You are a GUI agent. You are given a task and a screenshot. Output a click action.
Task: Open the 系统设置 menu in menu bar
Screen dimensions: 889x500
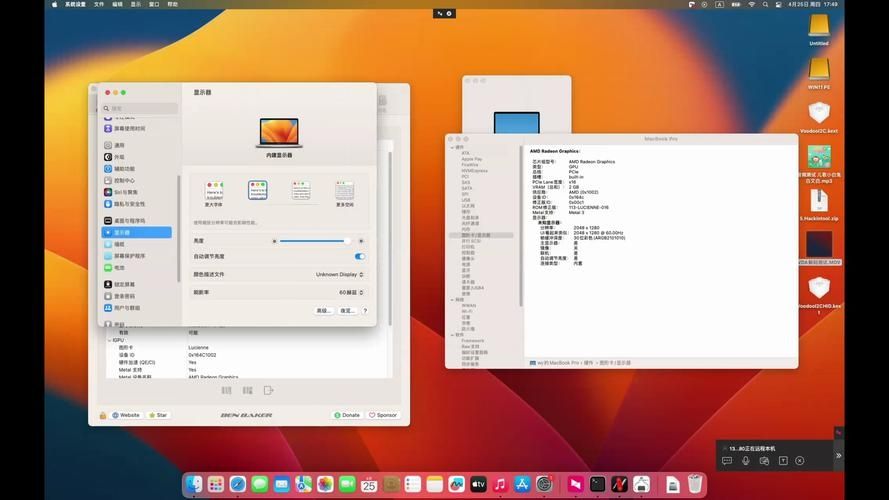pos(75,4)
